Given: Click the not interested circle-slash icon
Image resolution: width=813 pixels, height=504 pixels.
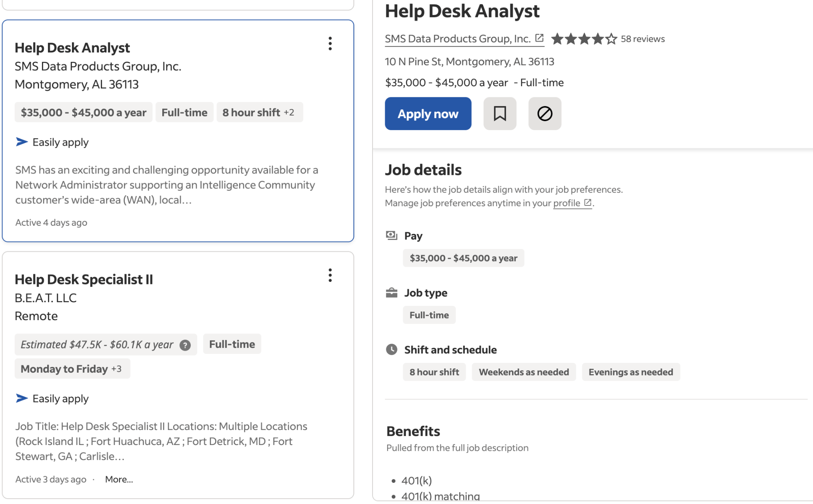Looking at the screenshot, I should (x=544, y=113).
